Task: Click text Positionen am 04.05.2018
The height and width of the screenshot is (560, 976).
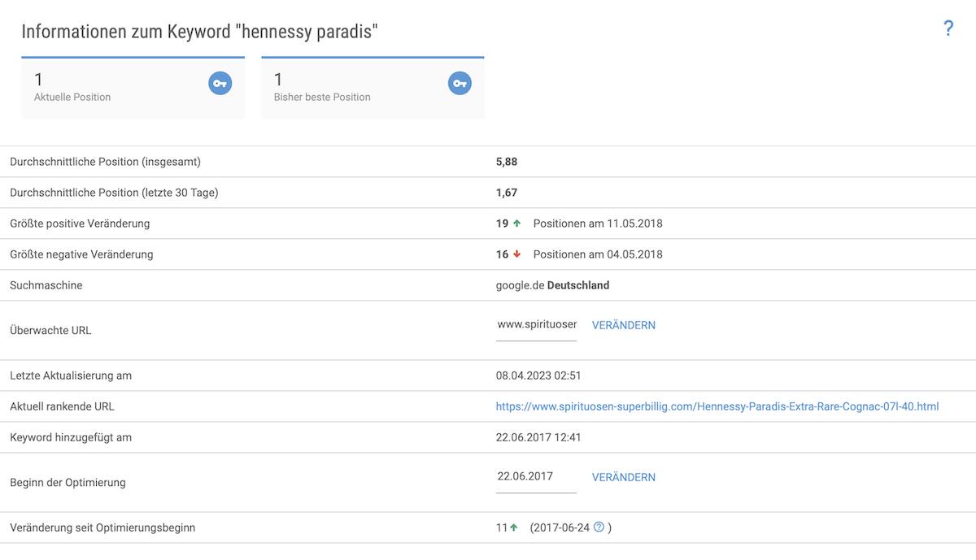Action: coord(598,254)
